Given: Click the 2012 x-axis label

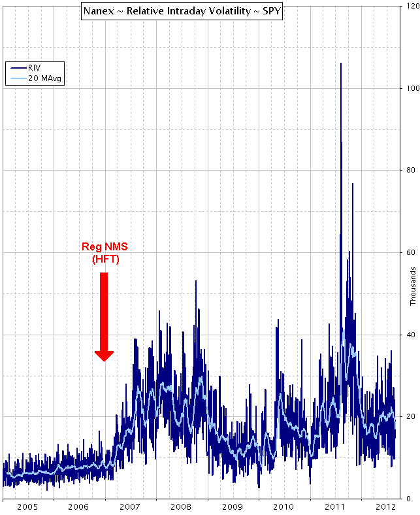Looking at the screenshot, I should point(386,507).
